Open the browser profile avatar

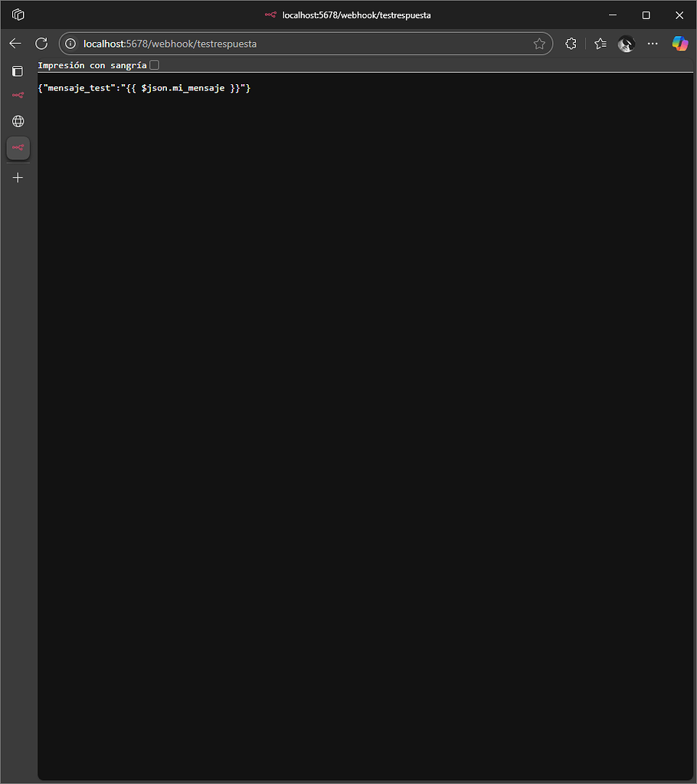(627, 44)
